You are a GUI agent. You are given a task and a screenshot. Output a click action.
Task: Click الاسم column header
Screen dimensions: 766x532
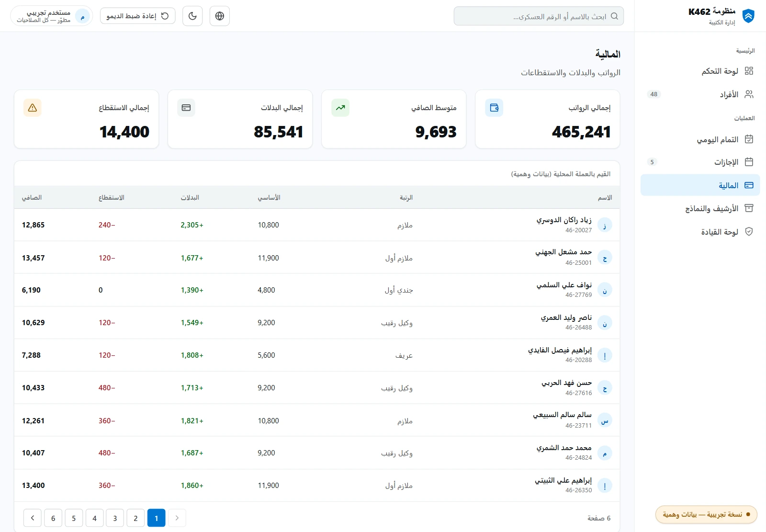coord(605,197)
